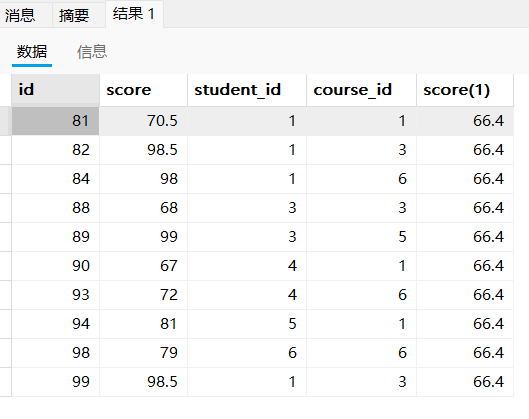Click course_id cell 5 in row 89
Image resolution: width=529 pixels, height=419 pixels.
click(x=361, y=237)
